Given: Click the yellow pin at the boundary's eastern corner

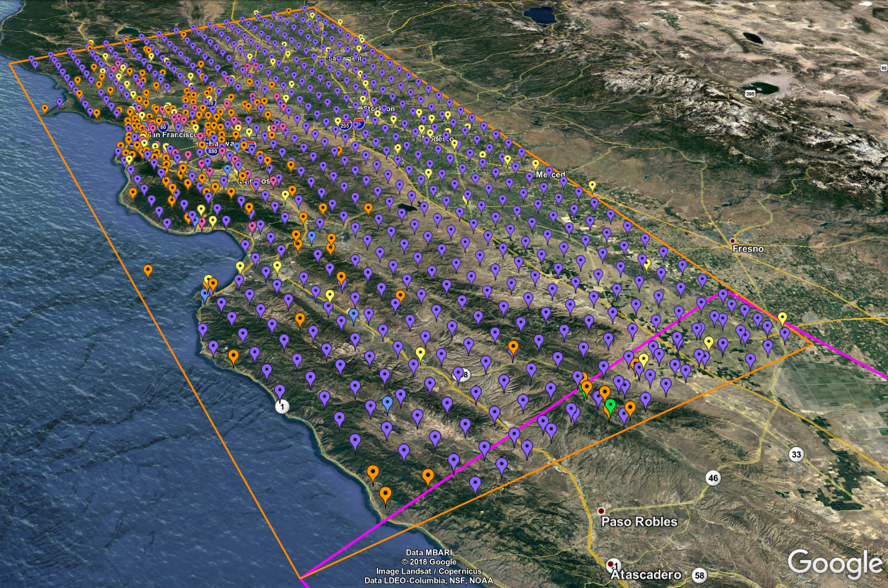Looking at the screenshot, I should [782, 318].
